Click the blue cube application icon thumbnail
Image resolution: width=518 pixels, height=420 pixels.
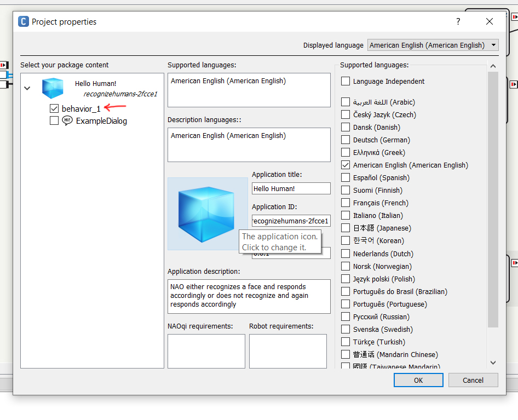(x=208, y=214)
